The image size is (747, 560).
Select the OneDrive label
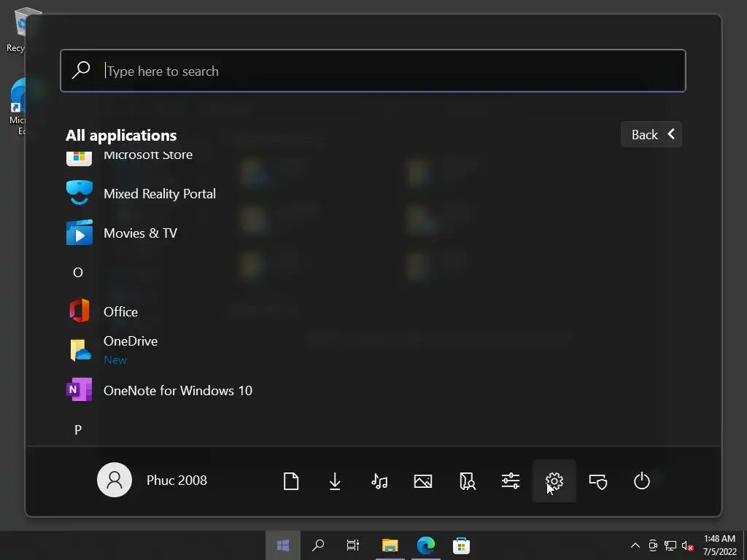[131, 341]
